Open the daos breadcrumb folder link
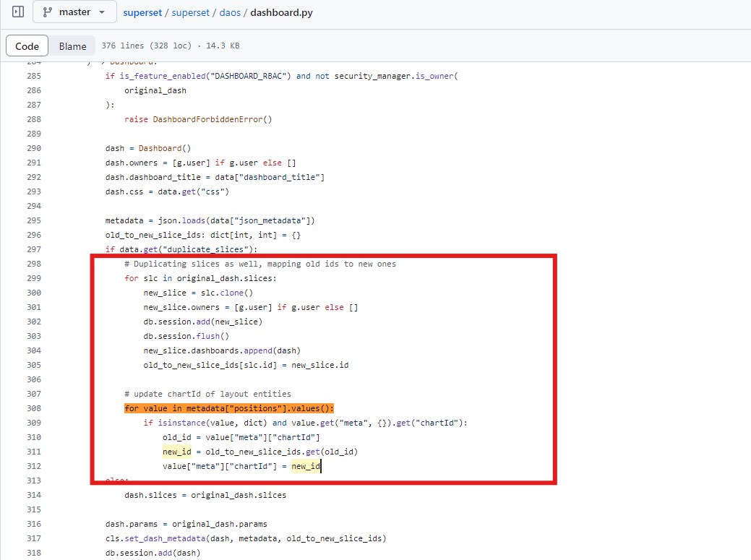 click(230, 12)
